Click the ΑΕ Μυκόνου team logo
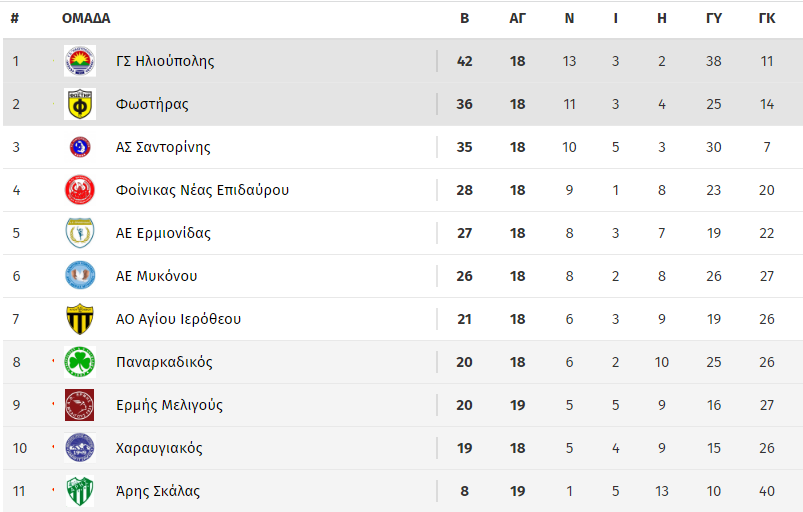The image size is (803, 512). [80, 276]
